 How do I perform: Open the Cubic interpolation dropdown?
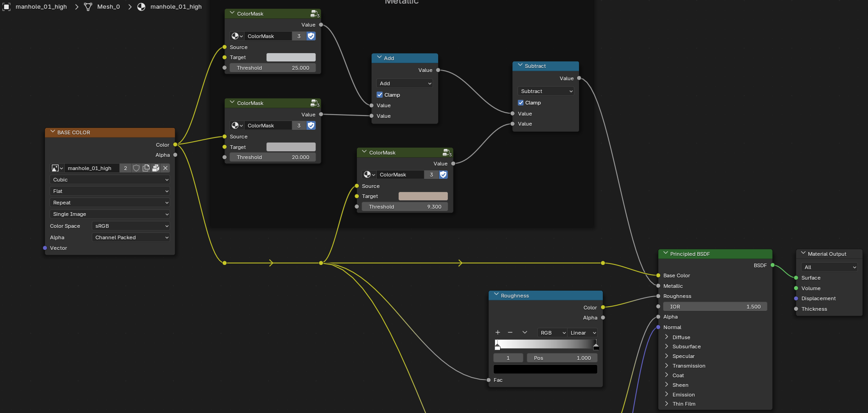[110, 180]
